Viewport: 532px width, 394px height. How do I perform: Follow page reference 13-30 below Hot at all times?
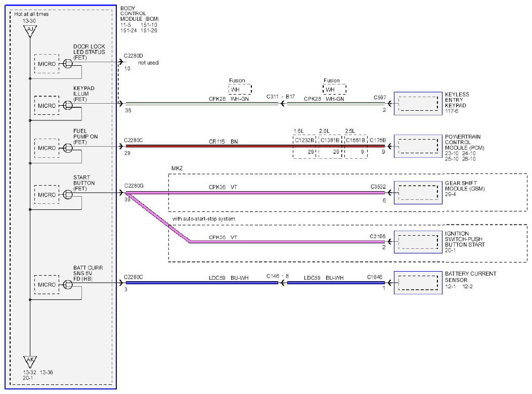click(29, 21)
